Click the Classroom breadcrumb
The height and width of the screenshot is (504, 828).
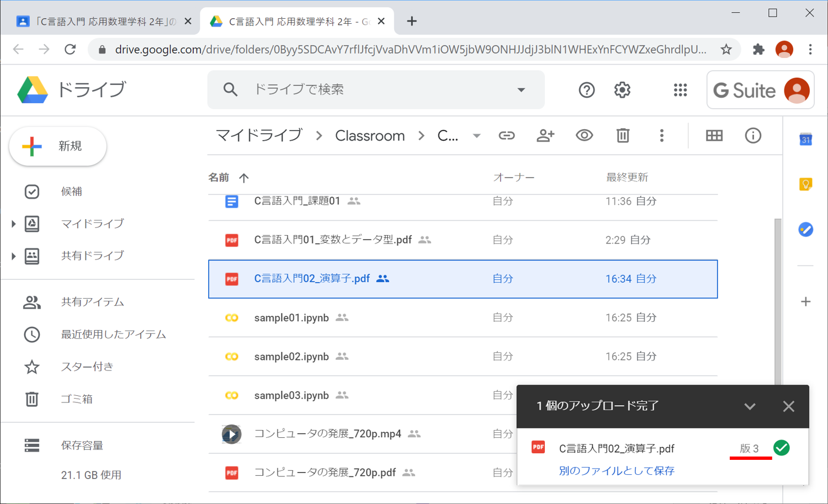[x=370, y=136]
